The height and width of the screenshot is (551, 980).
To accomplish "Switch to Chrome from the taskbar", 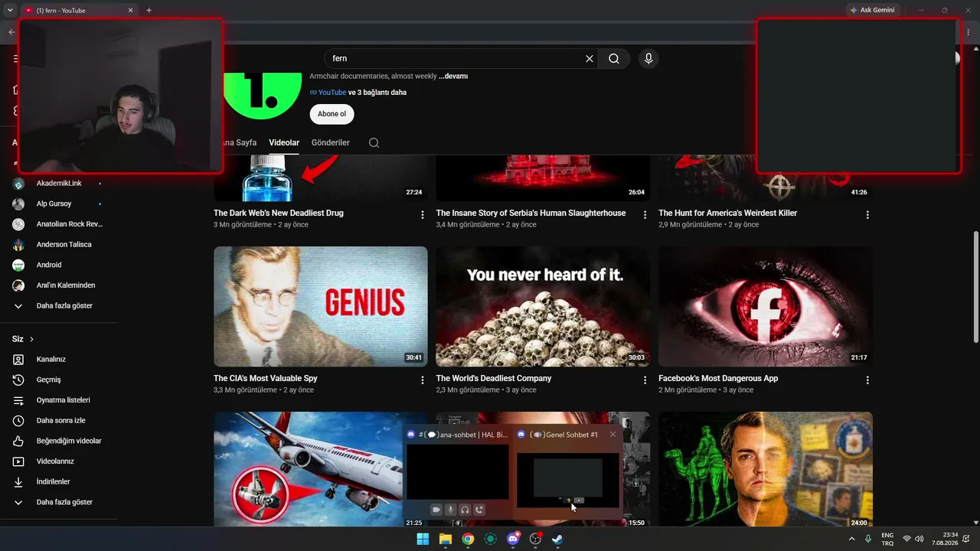I will click(468, 539).
